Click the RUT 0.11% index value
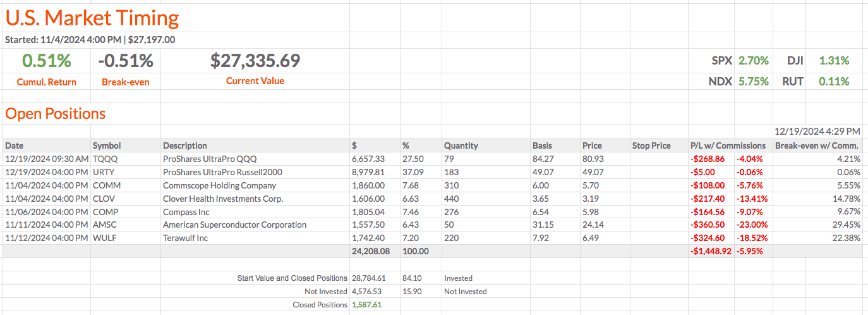868x315 pixels. (834, 81)
